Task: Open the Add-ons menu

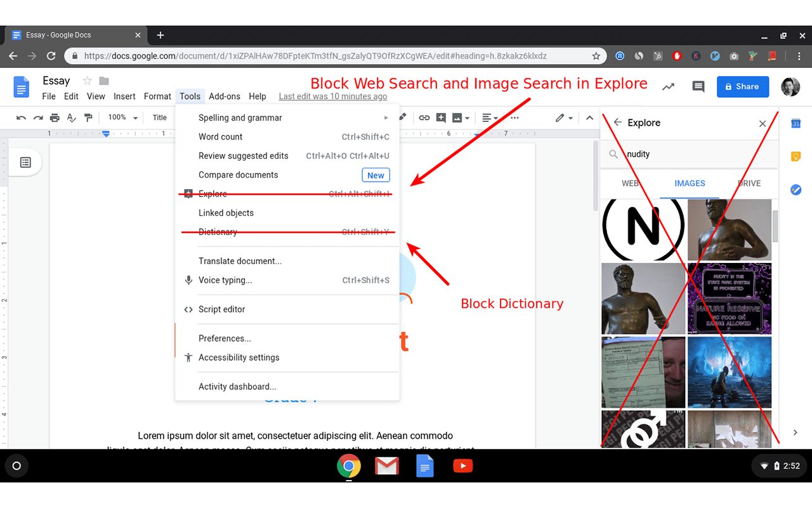Action: pos(225,97)
